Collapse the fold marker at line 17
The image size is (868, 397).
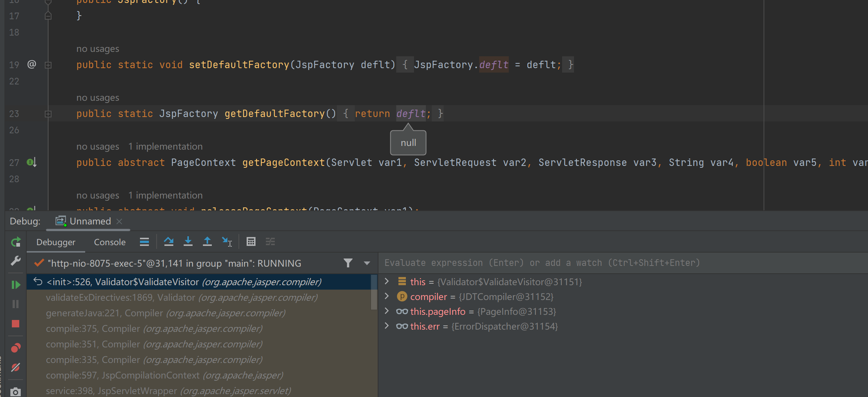point(48,16)
